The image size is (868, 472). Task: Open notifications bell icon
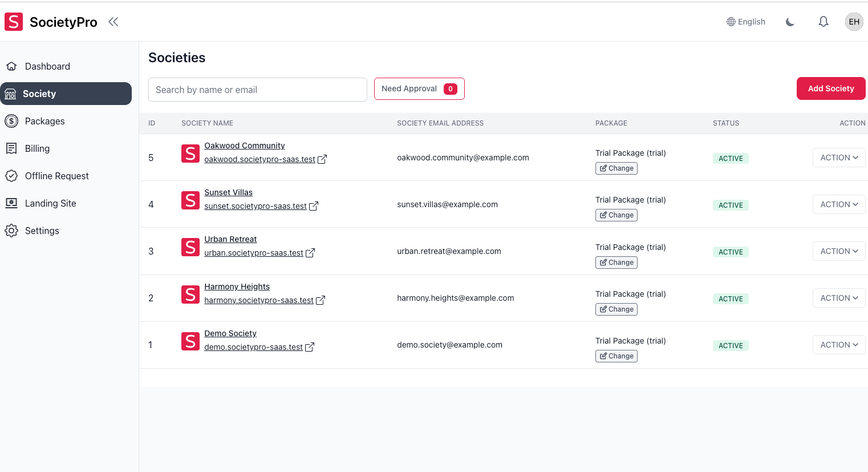(x=823, y=22)
